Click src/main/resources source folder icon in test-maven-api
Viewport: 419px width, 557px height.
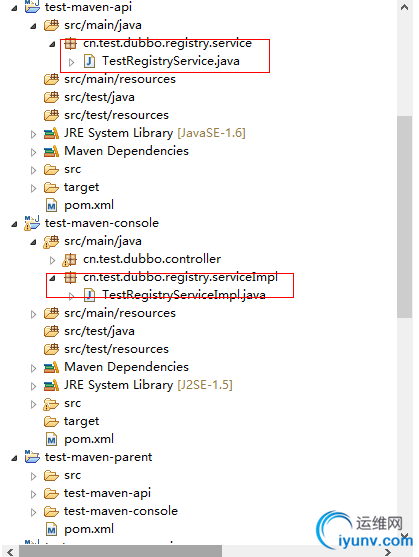51,79
